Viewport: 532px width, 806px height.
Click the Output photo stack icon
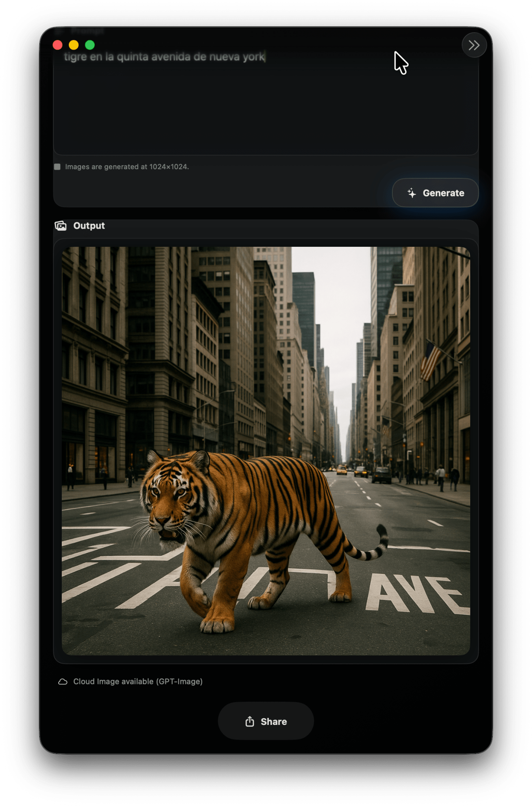pyautogui.click(x=61, y=226)
